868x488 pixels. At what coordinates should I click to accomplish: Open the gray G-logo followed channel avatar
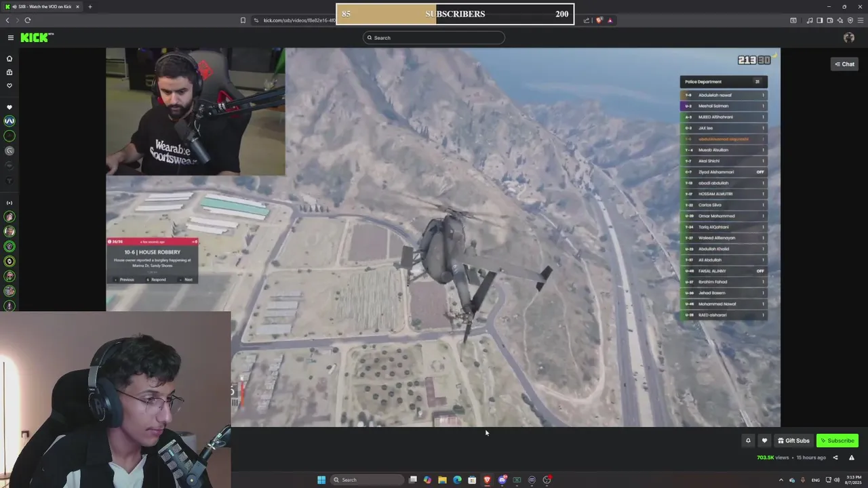9,150
